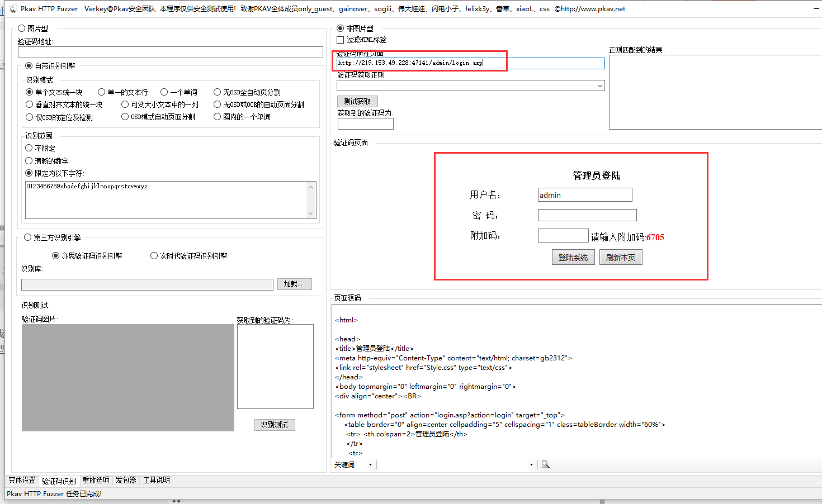This screenshot has height=504, width=822.
Task: Click the magnifier search icon below page source
Action: [545, 463]
